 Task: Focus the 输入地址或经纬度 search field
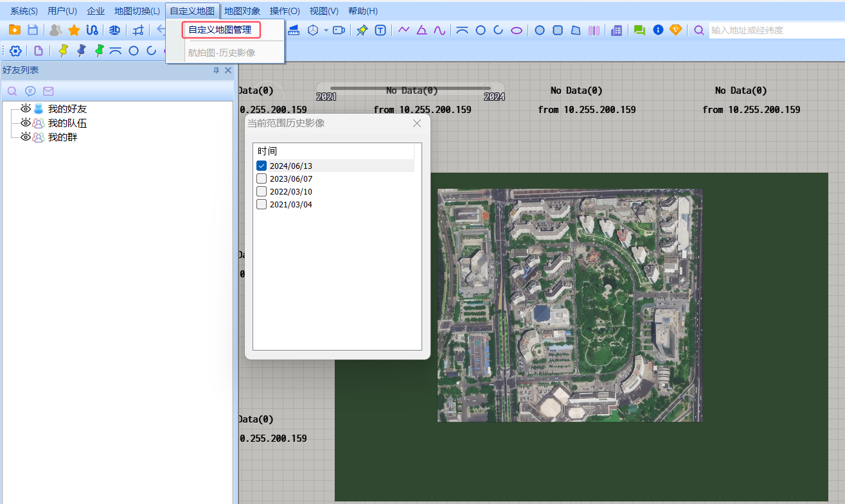coord(776,30)
